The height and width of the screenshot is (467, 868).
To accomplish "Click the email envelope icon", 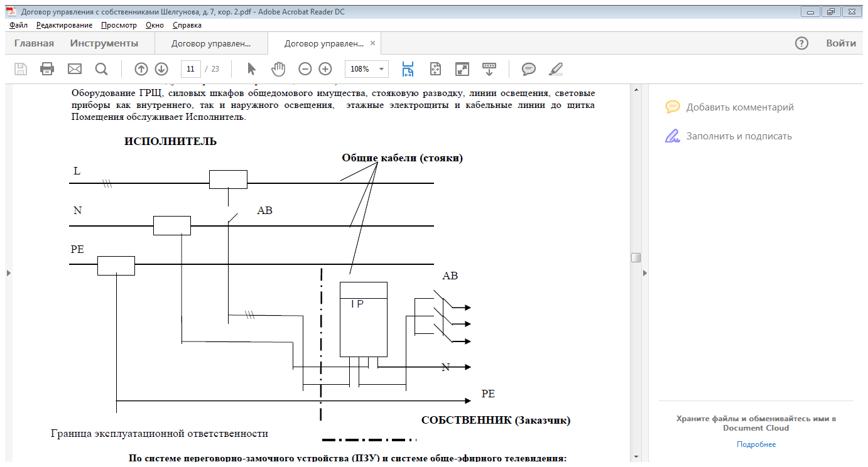I will coord(75,69).
